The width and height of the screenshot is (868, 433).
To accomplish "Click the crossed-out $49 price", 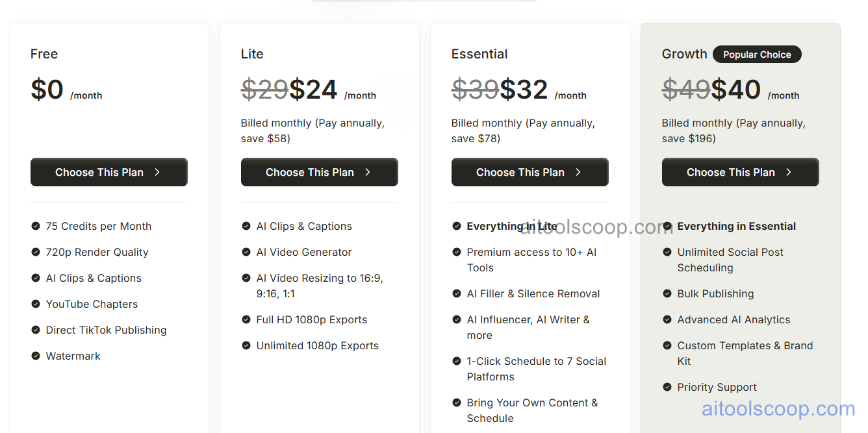I will [x=685, y=89].
